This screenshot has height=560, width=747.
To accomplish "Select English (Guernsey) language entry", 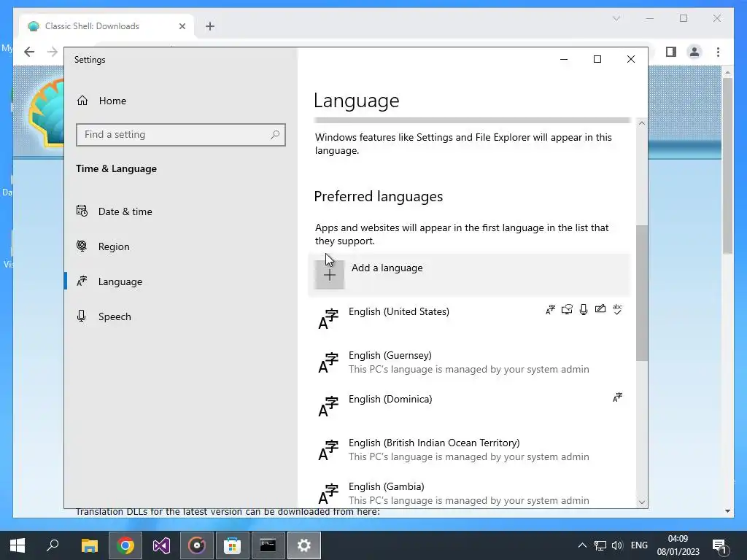I will click(469, 362).
